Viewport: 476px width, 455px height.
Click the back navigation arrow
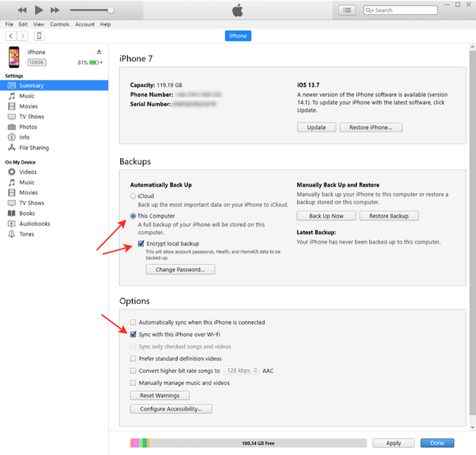tap(11, 36)
